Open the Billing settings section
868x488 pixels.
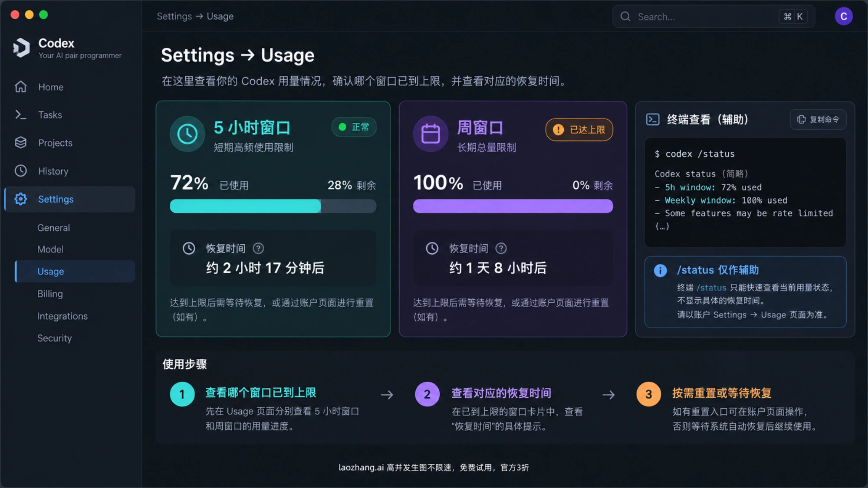(x=50, y=294)
